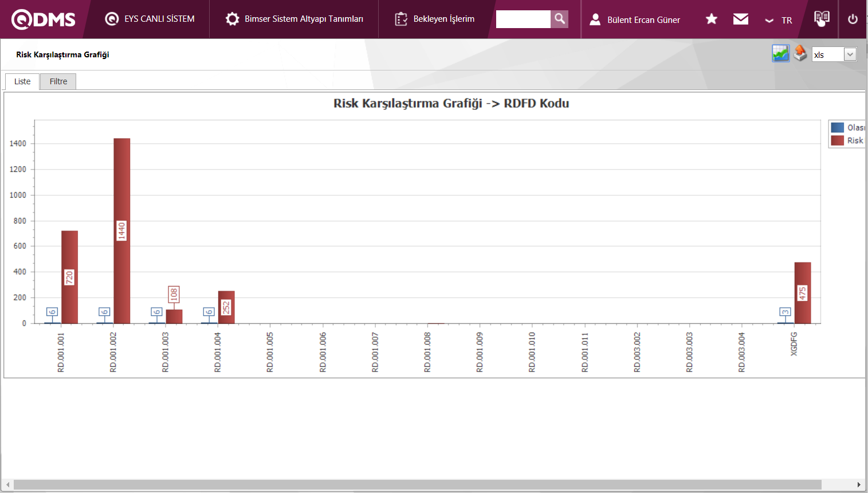Open messages via the envelope icon
The height and width of the screenshot is (493, 868).
(x=741, y=19)
